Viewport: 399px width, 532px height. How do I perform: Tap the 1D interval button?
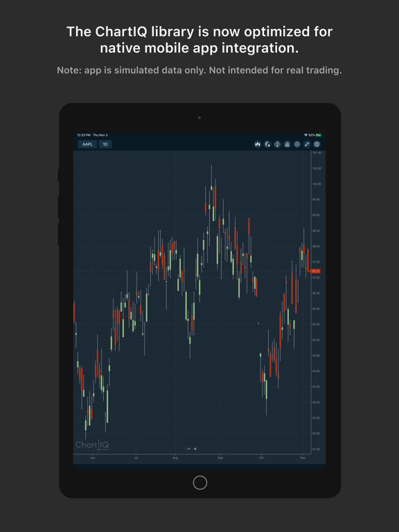click(105, 144)
